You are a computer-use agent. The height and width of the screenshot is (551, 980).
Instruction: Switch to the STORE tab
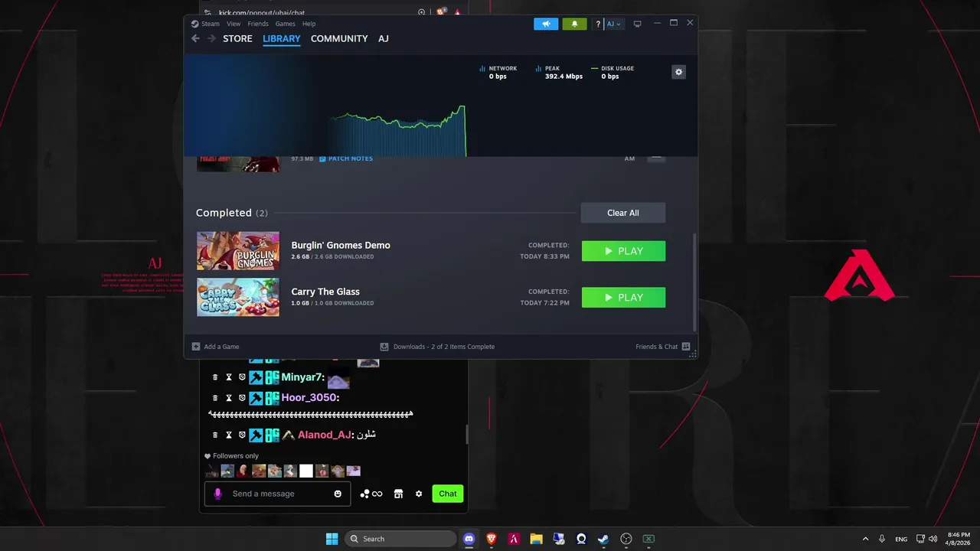(x=237, y=38)
